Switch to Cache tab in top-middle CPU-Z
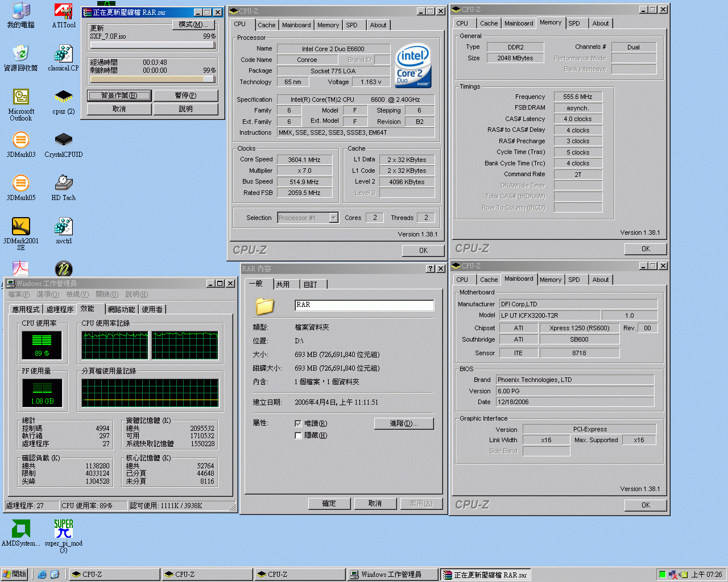This screenshot has height=582, width=728. 266,25
